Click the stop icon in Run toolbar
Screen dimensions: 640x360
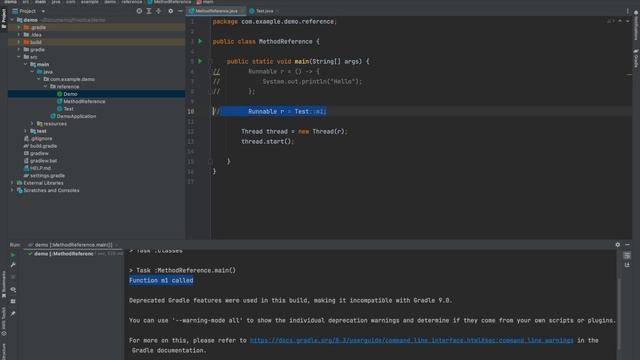pyautogui.click(x=13, y=277)
